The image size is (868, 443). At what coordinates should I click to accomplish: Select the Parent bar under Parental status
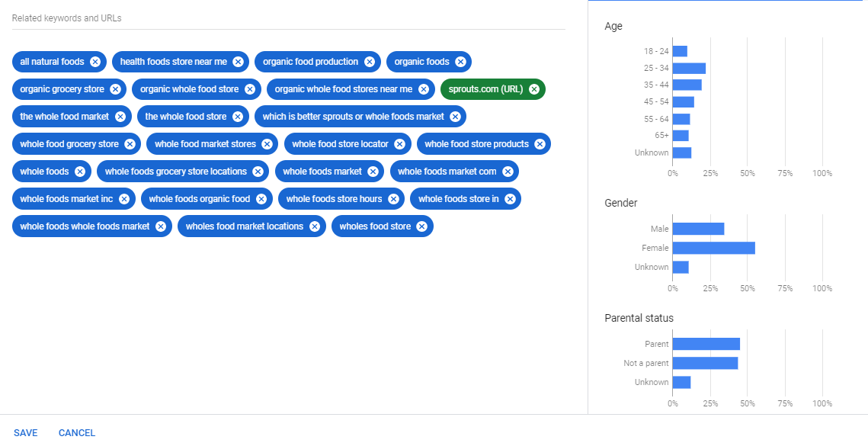(x=705, y=344)
